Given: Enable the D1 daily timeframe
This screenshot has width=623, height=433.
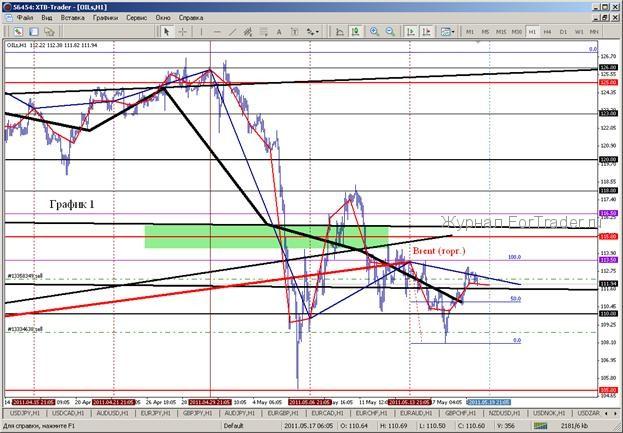Looking at the screenshot, I should 564,32.
